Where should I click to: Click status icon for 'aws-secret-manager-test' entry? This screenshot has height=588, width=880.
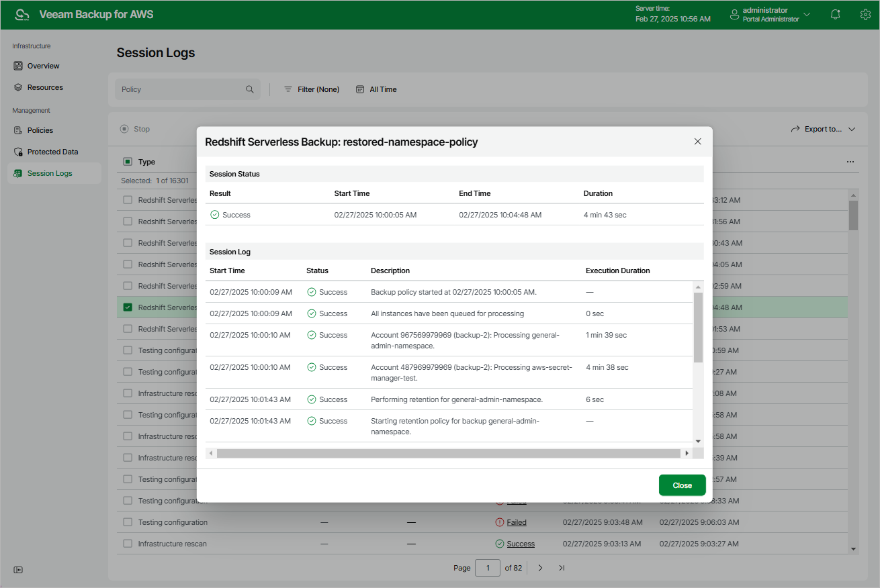[x=312, y=367]
